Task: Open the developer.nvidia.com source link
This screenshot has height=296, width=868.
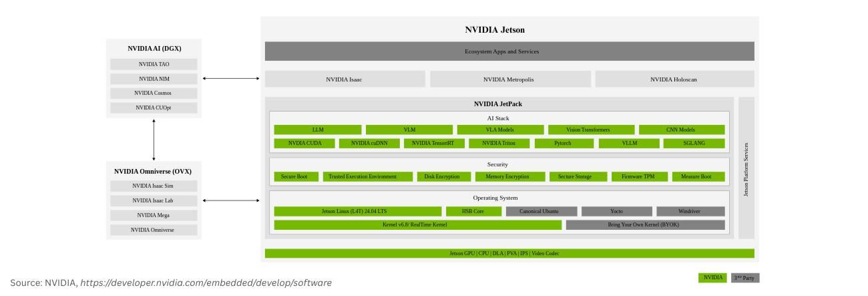Action: tap(206, 283)
